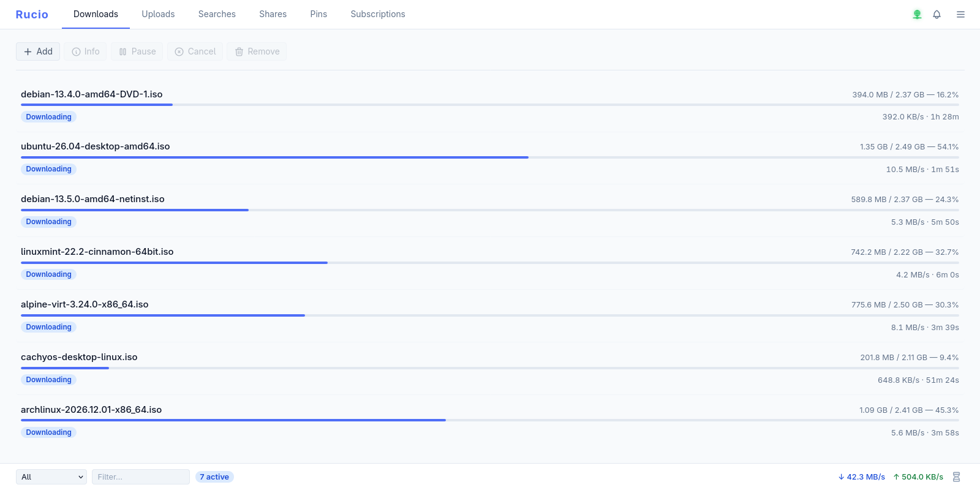Click the Pause button
Screen dimensions: 980x490
137,51
